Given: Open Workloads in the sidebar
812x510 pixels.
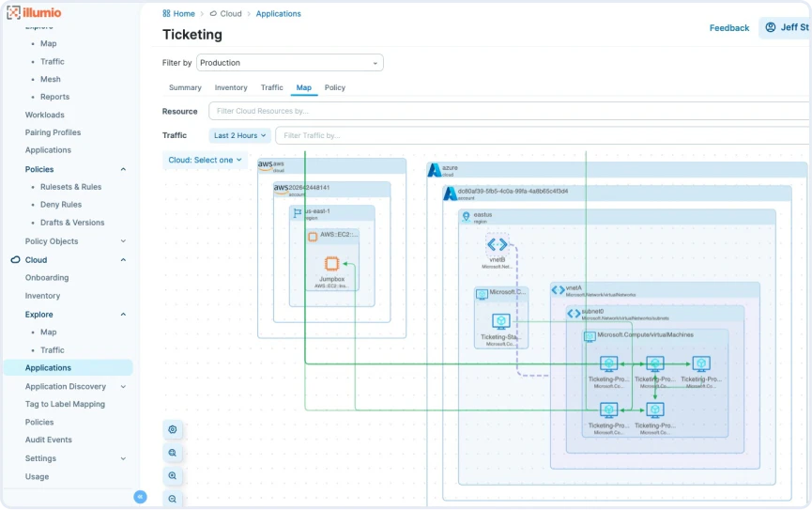Looking at the screenshot, I should (44, 116).
